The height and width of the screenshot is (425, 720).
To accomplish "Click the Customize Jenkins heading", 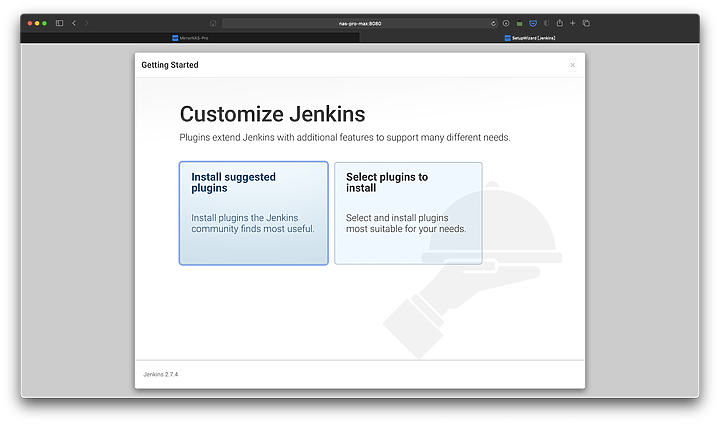I will coord(272,114).
